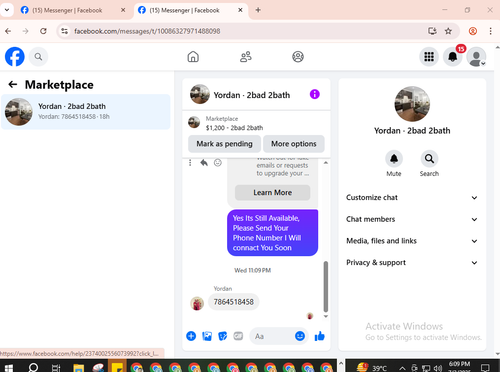The image size is (500, 372).
Task: Click the chat scrollbar thumb
Action: tap(326, 287)
